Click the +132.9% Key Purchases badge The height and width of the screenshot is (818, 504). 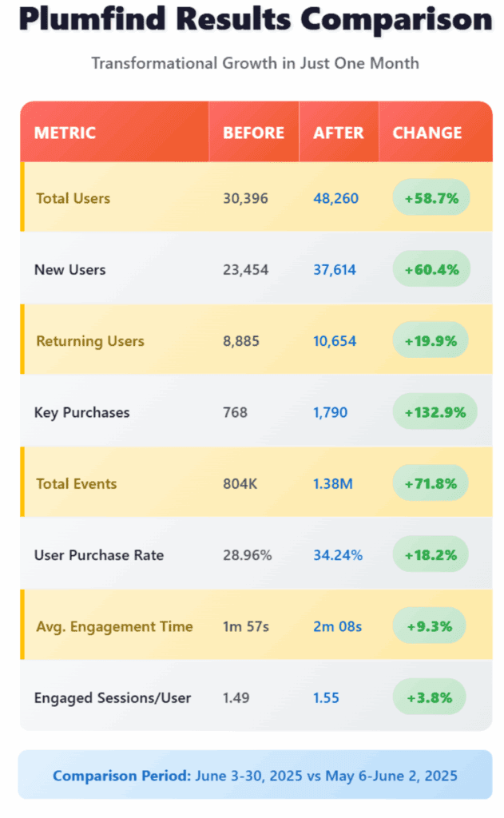(x=435, y=412)
